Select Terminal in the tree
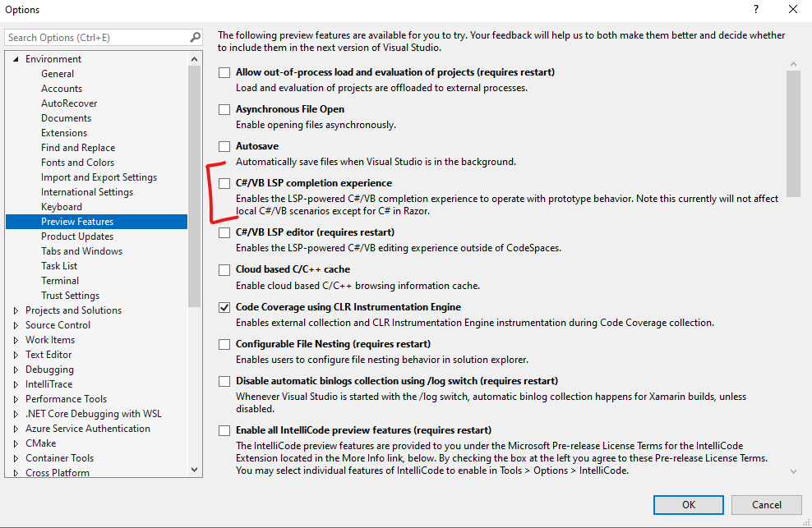 60,280
